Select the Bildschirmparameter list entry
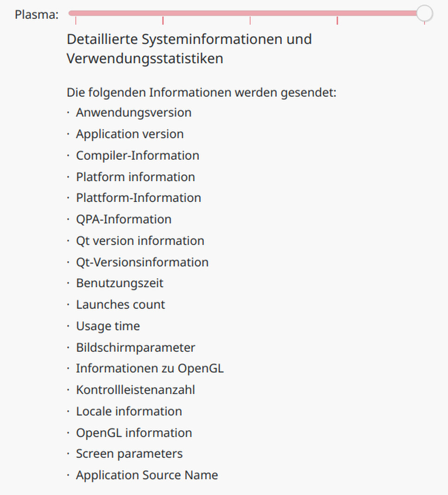The height and width of the screenshot is (495, 448). pos(135,348)
